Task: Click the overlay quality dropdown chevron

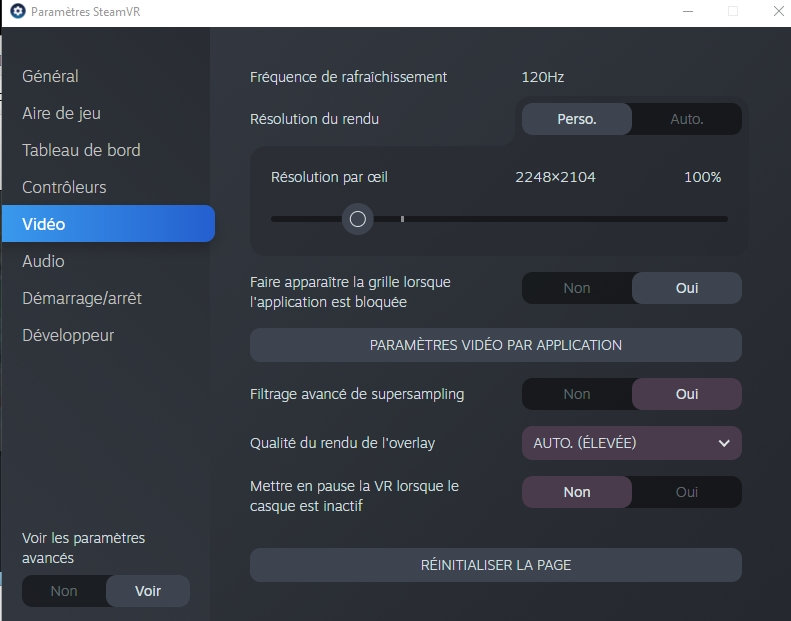Action: [x=724, y=443]
